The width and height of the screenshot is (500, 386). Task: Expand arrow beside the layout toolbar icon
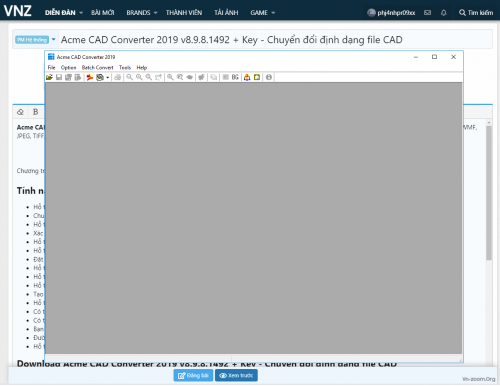pyautogui.click(x=107, y=78)
